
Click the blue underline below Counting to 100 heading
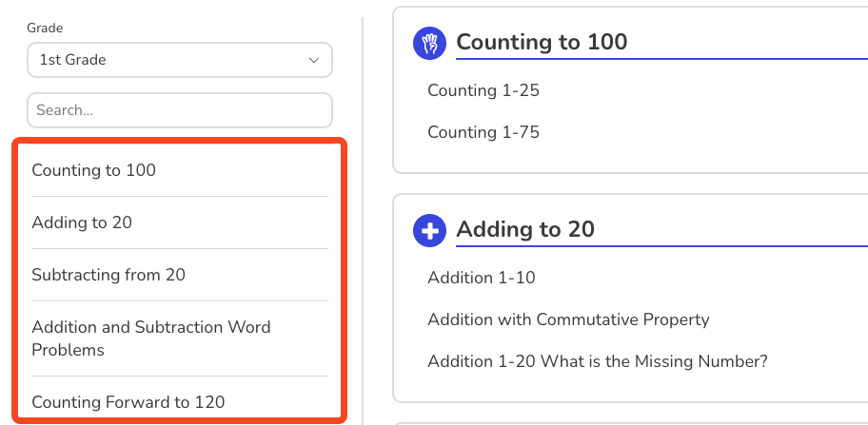661,59
